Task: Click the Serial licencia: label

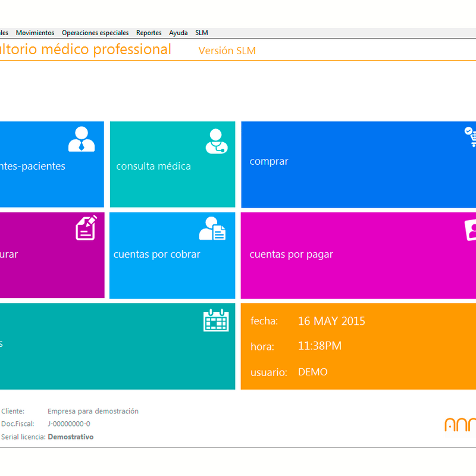Action: pyautogui.click(x=23, y=437)
